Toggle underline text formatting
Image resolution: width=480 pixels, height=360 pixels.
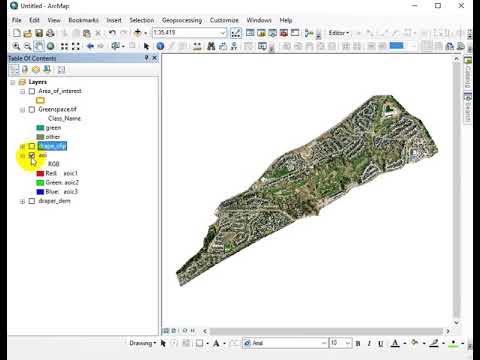(380, 343)
